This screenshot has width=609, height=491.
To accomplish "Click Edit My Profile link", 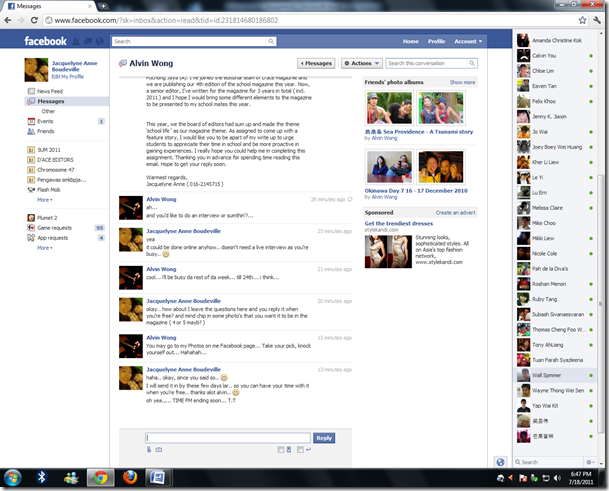I will click(x=68, y=77).
